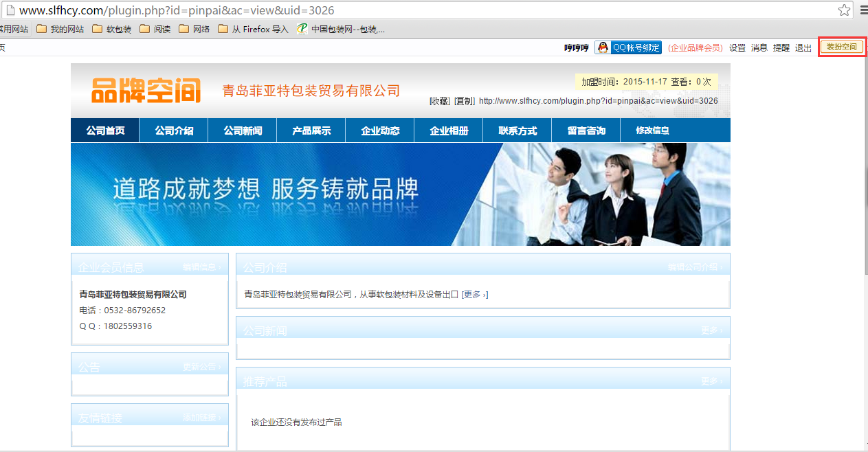The width and height of the screenshot is (868, 452).
Task: Open the 联系方式 navigation tab
Action: (x=518, y=131)
